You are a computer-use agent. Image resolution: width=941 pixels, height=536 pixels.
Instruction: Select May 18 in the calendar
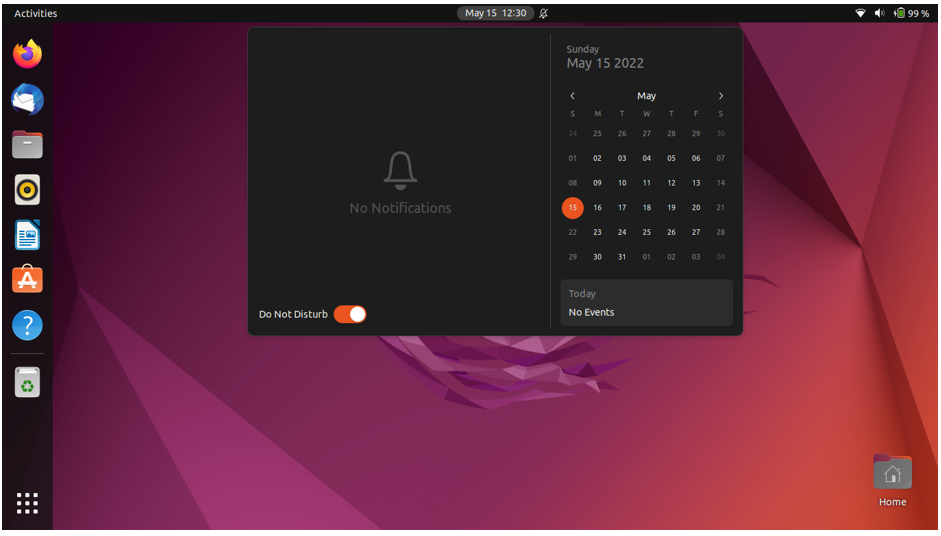646,208
